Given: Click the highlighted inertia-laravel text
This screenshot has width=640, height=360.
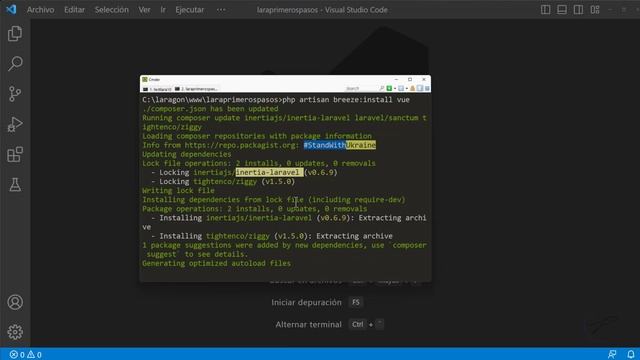Looking at the screenshot, I should (269, 172).
